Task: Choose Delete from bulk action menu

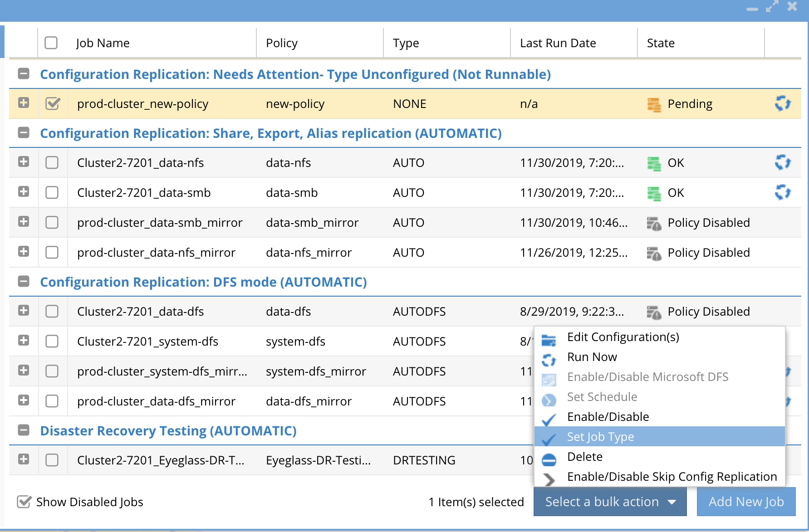Action: (659, 457)
